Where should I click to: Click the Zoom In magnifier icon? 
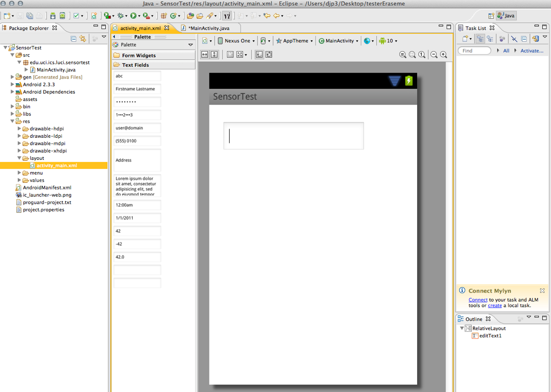443,55
